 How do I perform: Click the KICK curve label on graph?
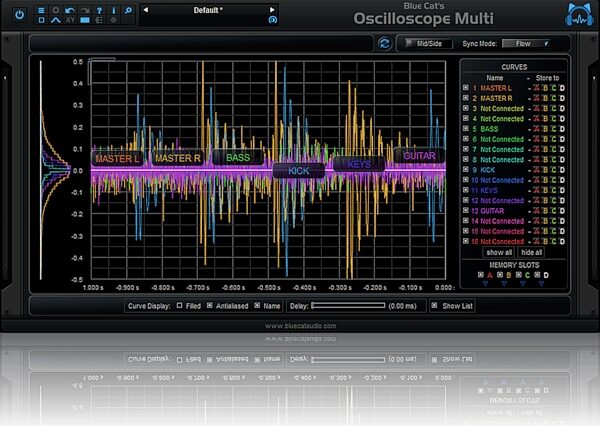298,171
